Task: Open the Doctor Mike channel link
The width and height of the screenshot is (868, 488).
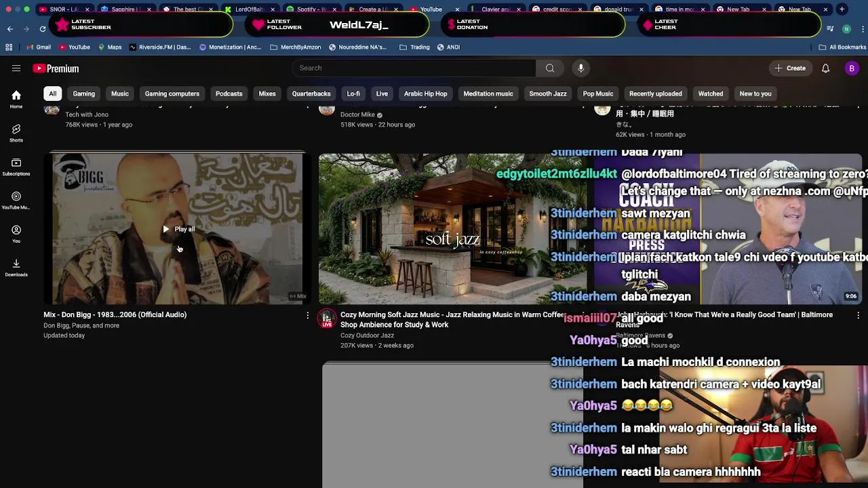Action: [357, 115]
